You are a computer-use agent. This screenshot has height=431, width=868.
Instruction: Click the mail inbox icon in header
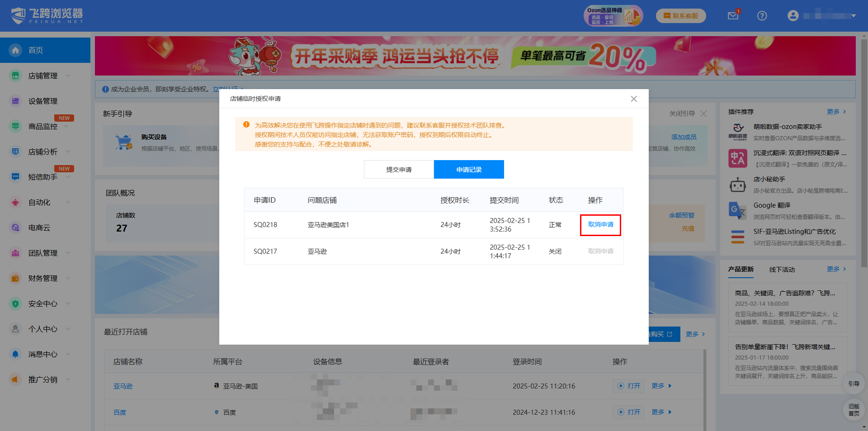(733, 16)
